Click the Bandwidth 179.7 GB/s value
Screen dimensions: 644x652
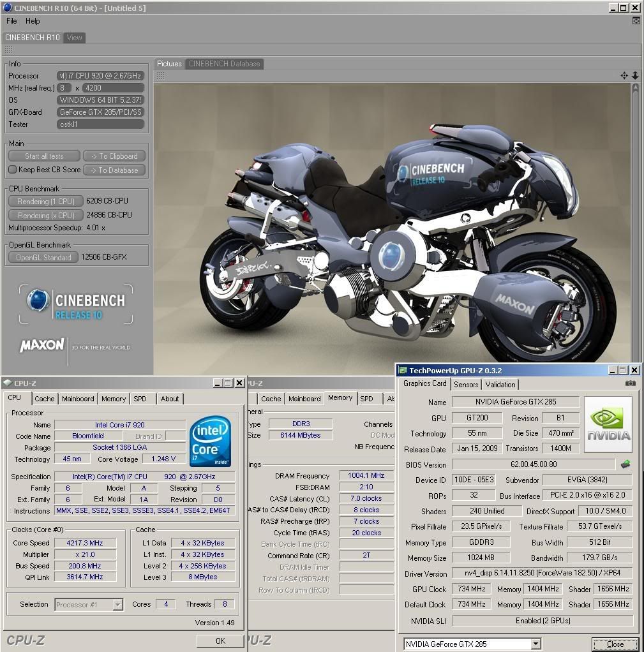[600, 557]
